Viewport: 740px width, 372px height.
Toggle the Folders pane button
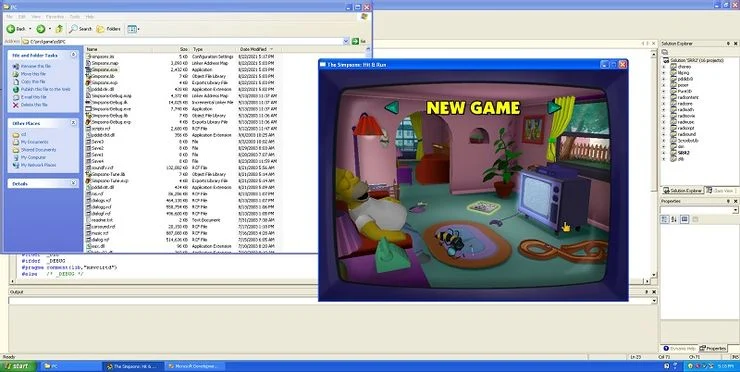109,29
